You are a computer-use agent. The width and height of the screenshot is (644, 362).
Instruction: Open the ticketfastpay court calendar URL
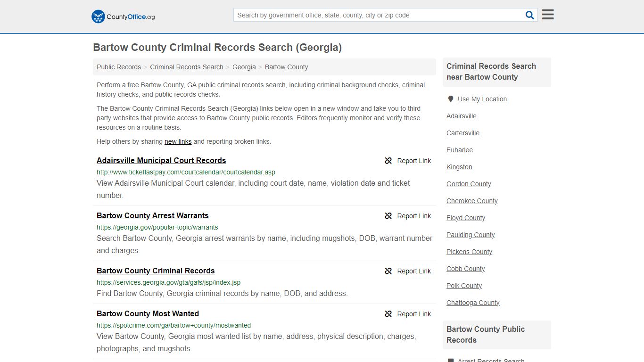(186, 172)
